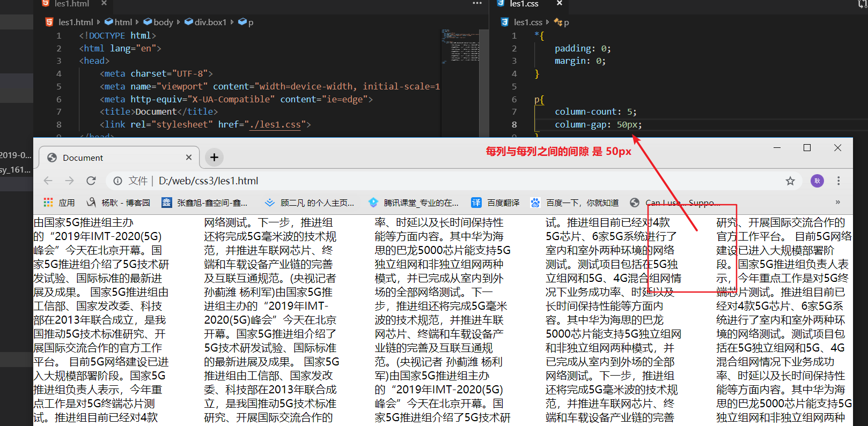
Task: Close the les1.html editor tab
Action: pos(104,3)
